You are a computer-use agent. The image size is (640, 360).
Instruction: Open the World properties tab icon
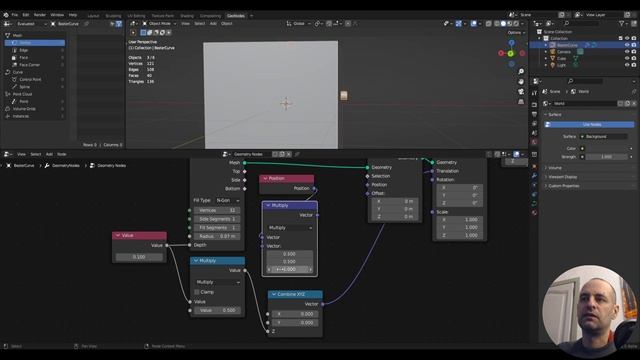(x=534, y=142)
